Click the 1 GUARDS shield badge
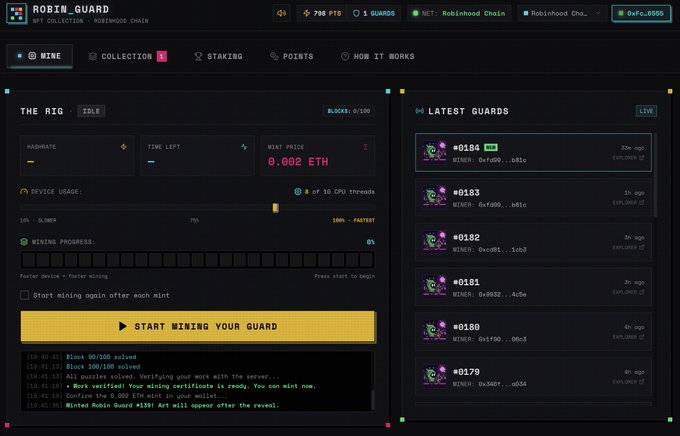This screenshot has height=436, width=680. click(x=374, y=13)
